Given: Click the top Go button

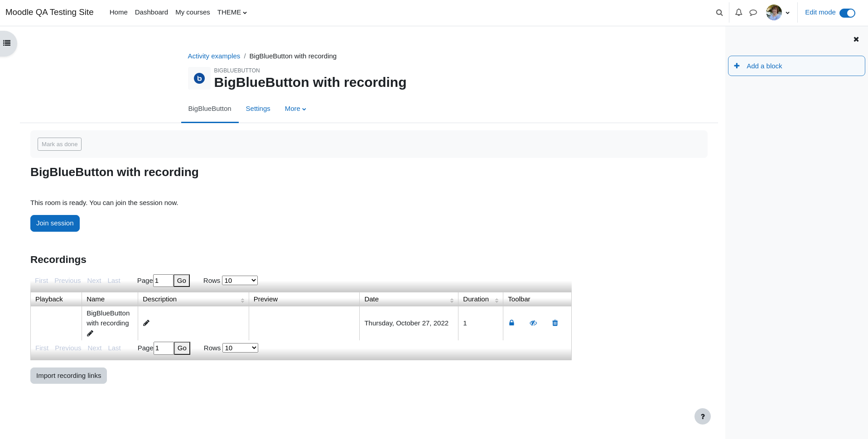Looking at the screenshot, I should point(182,281).
